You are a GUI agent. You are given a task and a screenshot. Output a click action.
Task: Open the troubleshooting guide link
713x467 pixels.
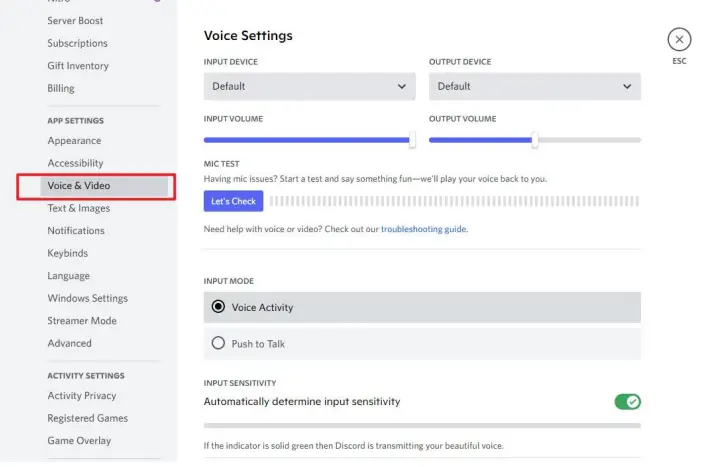[x=423, y=229]
